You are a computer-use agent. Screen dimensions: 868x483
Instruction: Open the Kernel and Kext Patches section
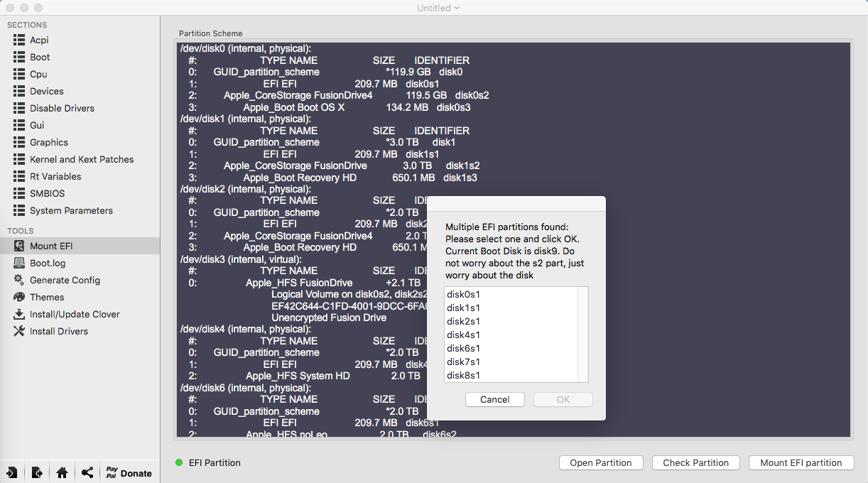pos(80,159)
